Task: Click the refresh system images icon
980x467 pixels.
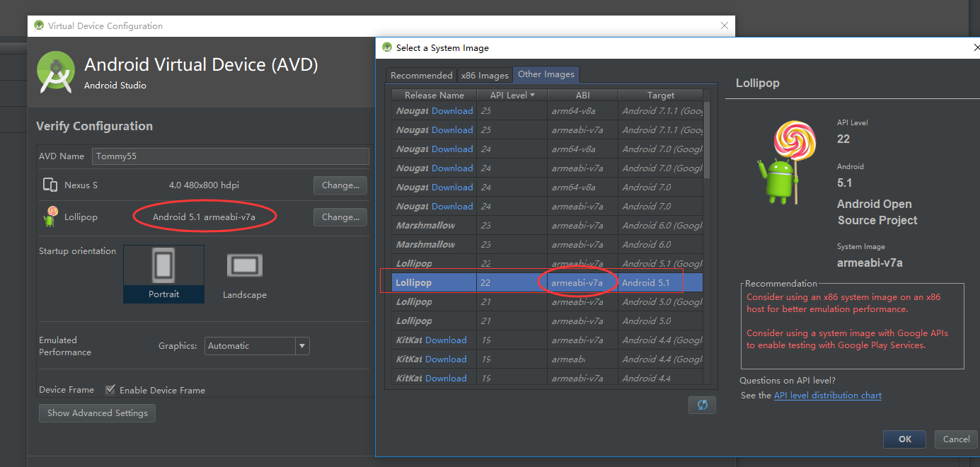Action: pyautogui.click(x=702, y=405)
